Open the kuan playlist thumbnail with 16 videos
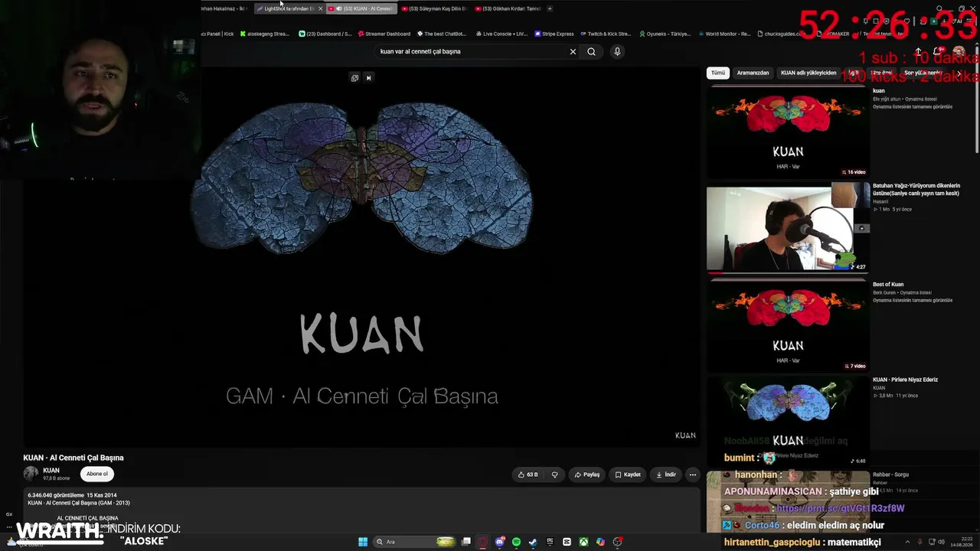 tap(788, 131)
